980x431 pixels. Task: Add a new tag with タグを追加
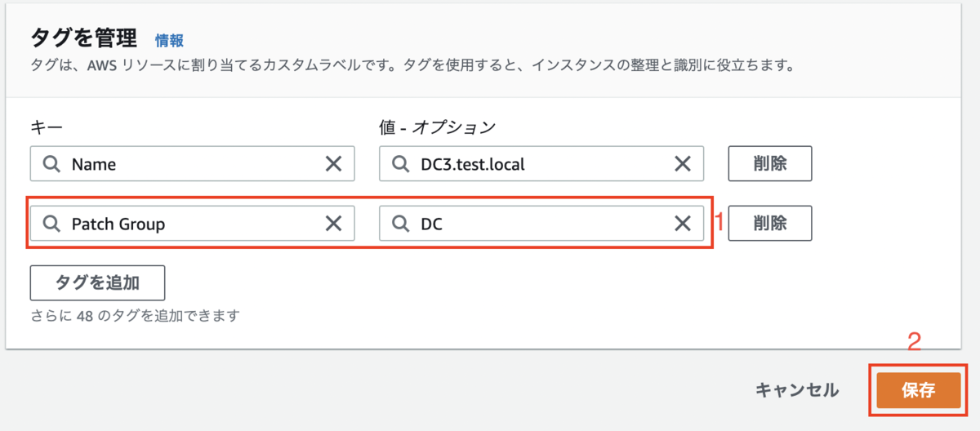(x=97, y=282)
